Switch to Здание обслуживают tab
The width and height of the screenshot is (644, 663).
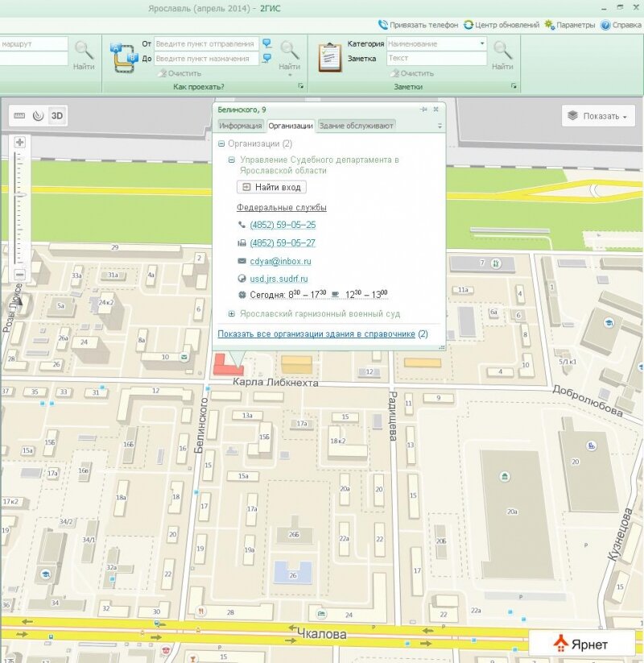[x=357, y=126]
